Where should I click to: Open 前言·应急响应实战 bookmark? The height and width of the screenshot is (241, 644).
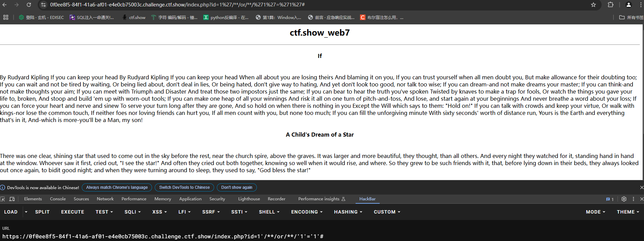331,17
